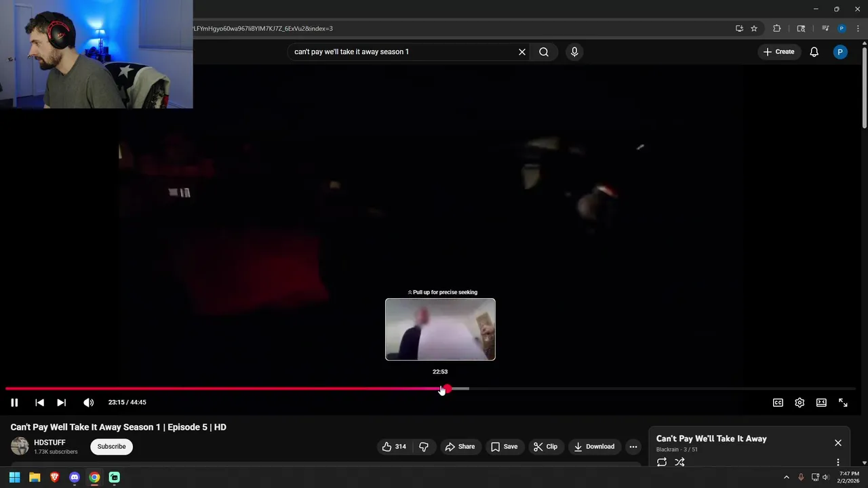Image resolution: width=868 pixels, height=488 pixels.
Task: Skip to next video in playlist
Action: coord(61,403)
